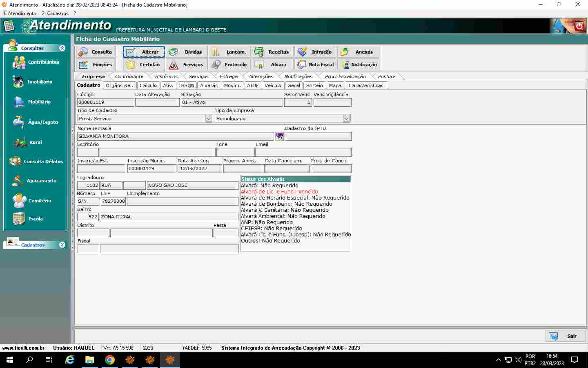The height and width of the screenshot is (368, 588).
Task: Click the Email input field
Action: [303, 153]
